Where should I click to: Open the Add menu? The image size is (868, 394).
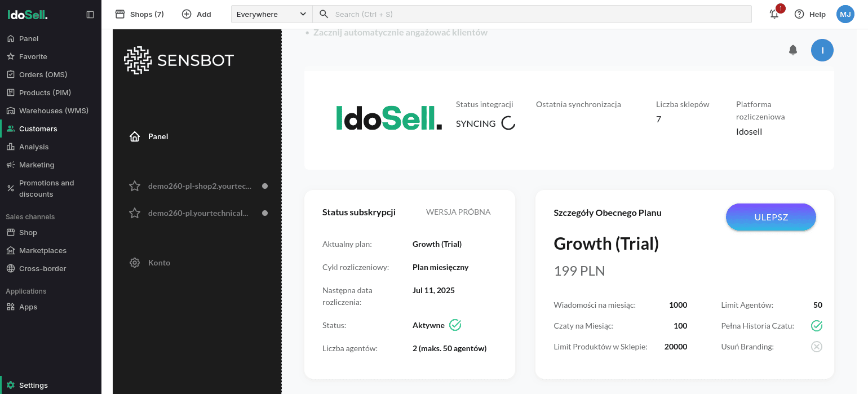tap(196, 14)
